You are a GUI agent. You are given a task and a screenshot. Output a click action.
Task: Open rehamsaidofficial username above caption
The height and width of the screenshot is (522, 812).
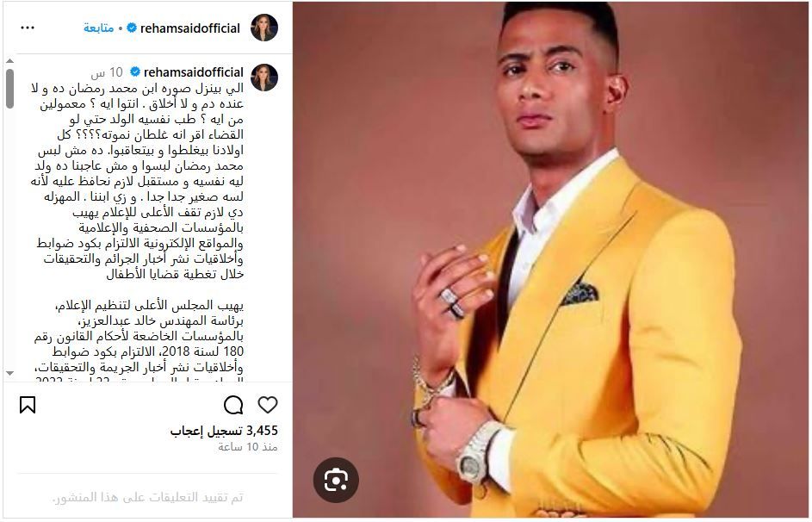[x=194, y=71]
